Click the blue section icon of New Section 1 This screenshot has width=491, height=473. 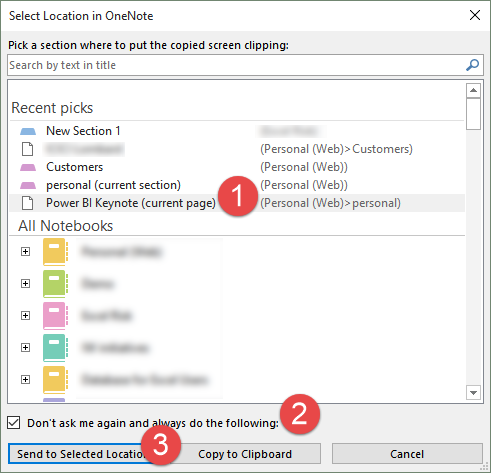pos(28,131)
